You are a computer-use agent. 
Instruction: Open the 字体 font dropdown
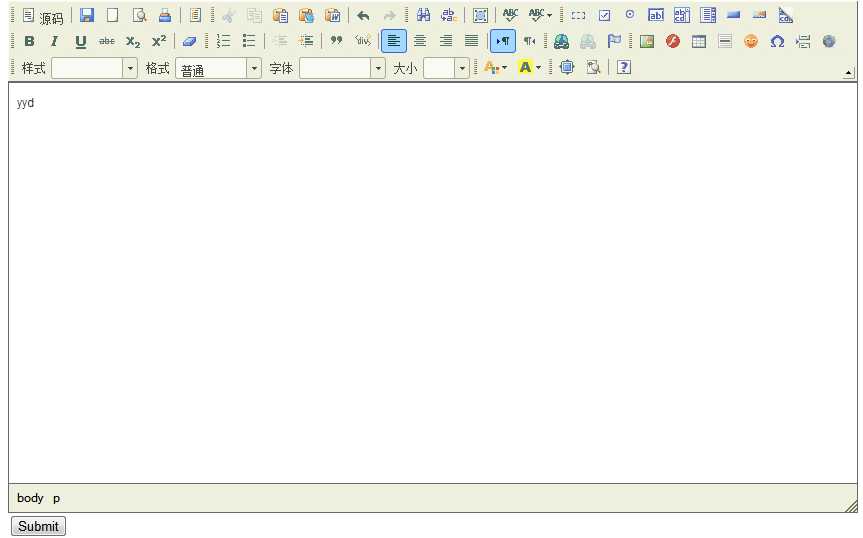(342, 68)
